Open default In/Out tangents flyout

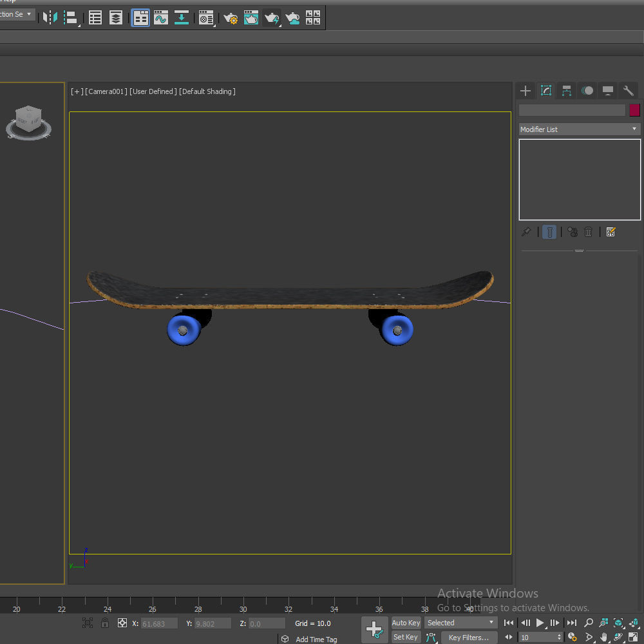(431, 638)
